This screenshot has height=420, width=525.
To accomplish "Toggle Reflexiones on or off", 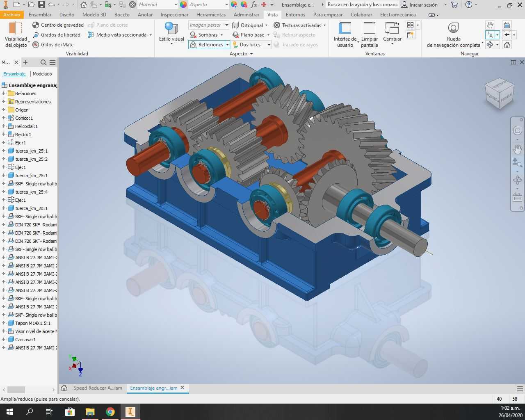I will 207,45.
